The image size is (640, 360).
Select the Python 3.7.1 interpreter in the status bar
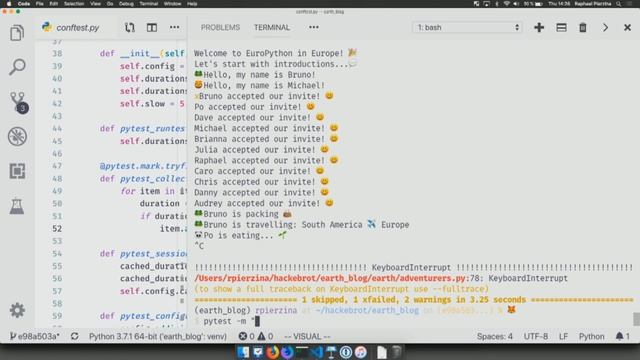click(158, 336)
